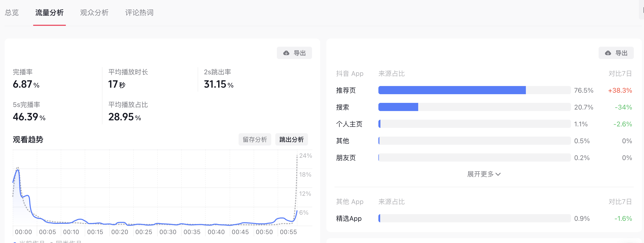Switch chart to 留存分析
This screenshot has width=644, height=243.
(x=255, y=139)
